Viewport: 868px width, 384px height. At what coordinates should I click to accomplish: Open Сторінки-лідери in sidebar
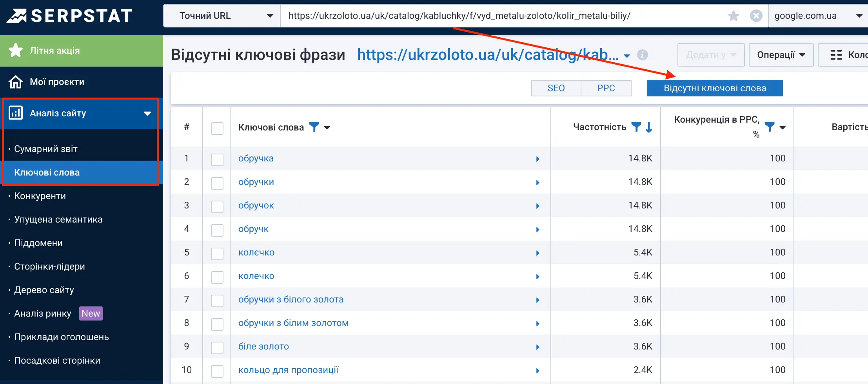[x=49, y=266]
